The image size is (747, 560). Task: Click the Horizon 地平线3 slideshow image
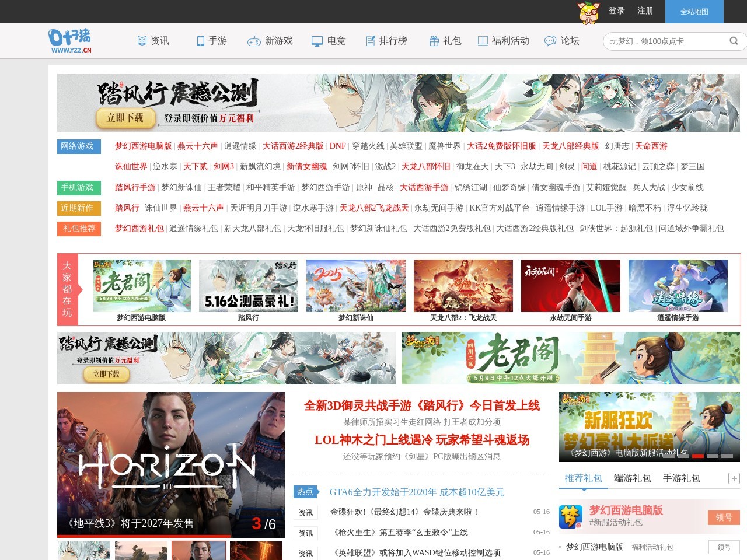point(171,464)
